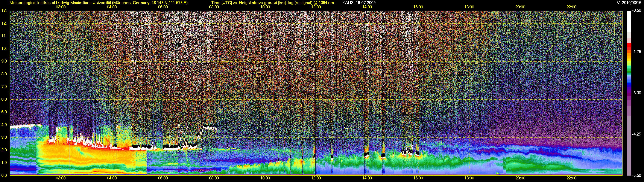Click the 12:00 label on the top time axis
The height and width of the screenshot is (182, 644).
tap(316, 7)
